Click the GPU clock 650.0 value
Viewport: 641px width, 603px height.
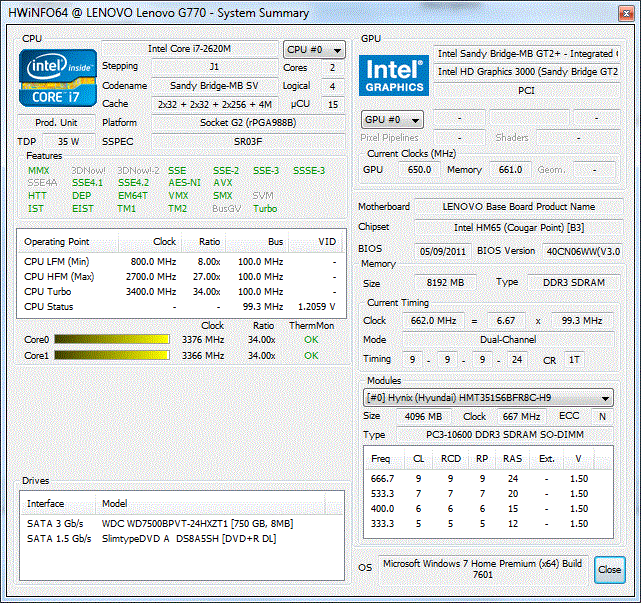point(419,170)
